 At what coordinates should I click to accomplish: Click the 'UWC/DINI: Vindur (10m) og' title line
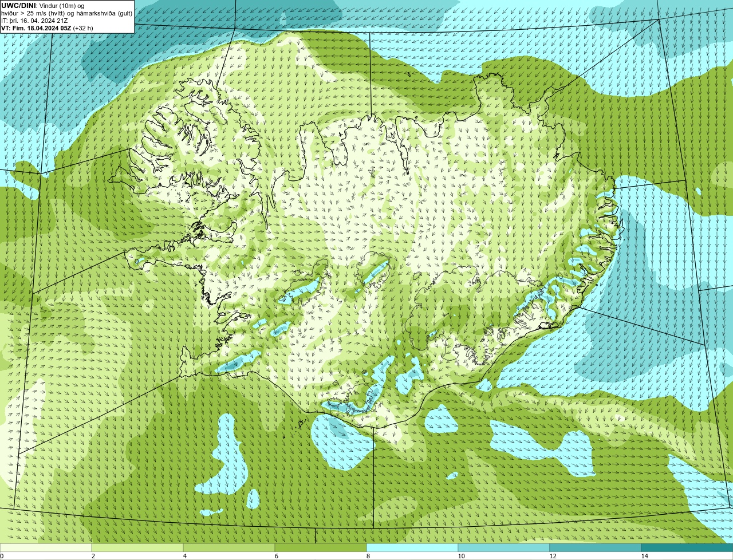pyautogui.click(x=43, y=6)
